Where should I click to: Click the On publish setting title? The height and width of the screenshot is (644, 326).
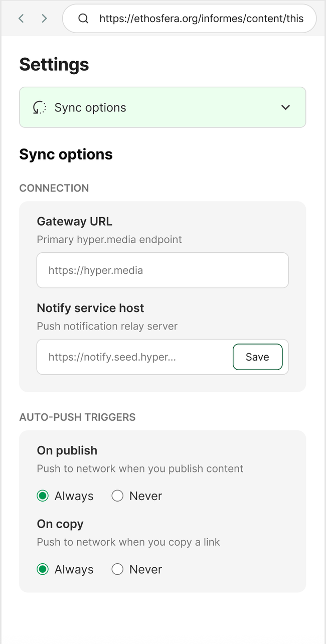tap(67, 450)
